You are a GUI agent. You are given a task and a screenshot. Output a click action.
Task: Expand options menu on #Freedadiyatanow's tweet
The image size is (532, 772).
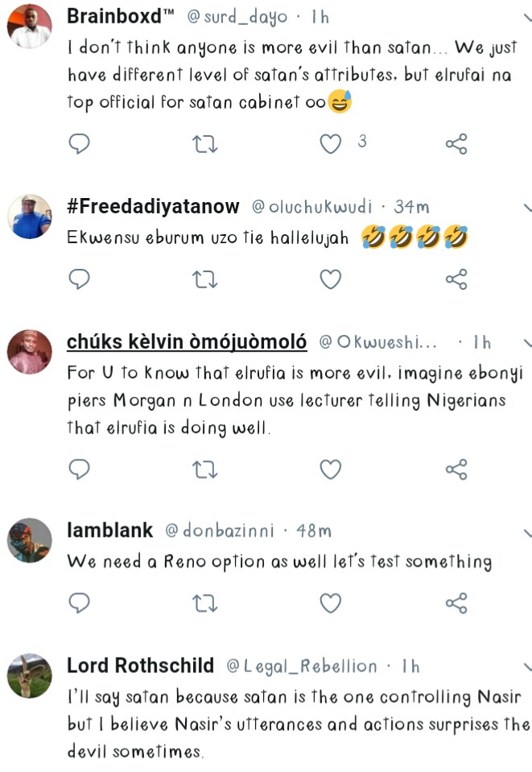click(x=526, y=207)
